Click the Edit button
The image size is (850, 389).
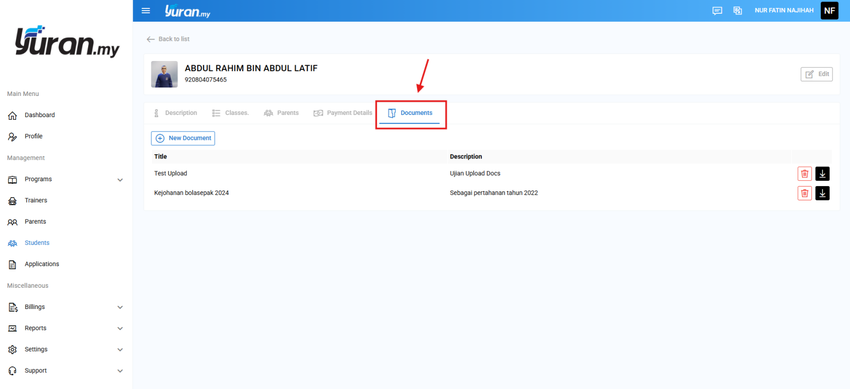816,74
